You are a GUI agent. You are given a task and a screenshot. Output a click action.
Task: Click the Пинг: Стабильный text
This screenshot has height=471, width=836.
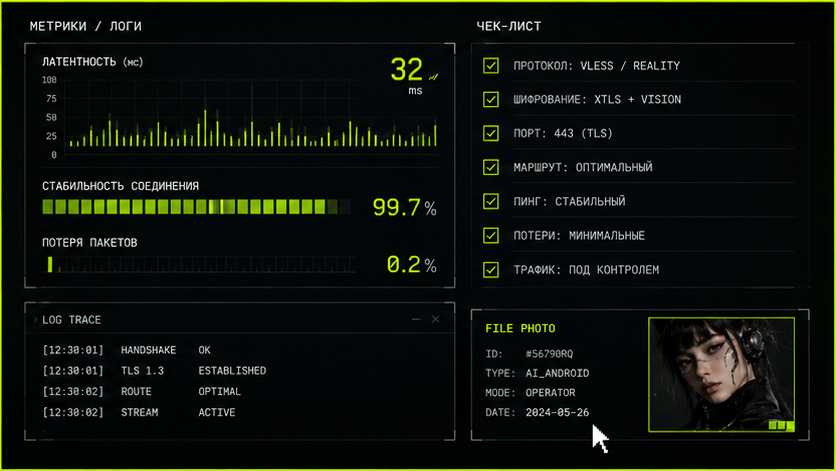coord(569,201)
